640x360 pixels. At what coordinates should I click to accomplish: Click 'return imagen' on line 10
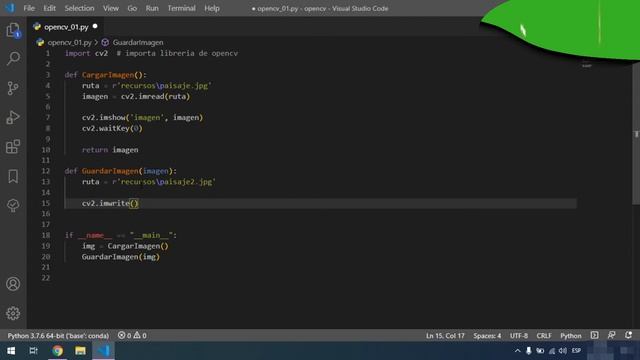110,150
